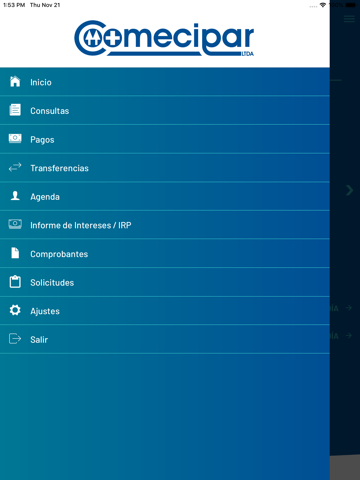This screenshot has width=360, height=480.
Task: Tap the file icon beside Comprobantes
Action: (x=15, y=253)
